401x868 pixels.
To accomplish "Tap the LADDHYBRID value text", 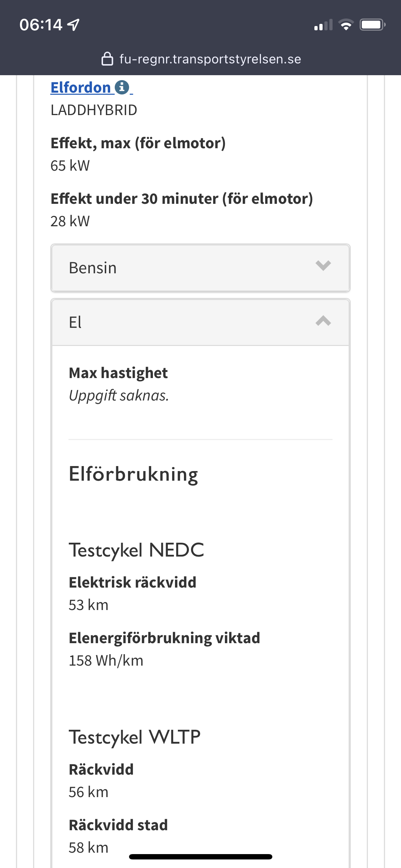I will click(x=94, y=110).
